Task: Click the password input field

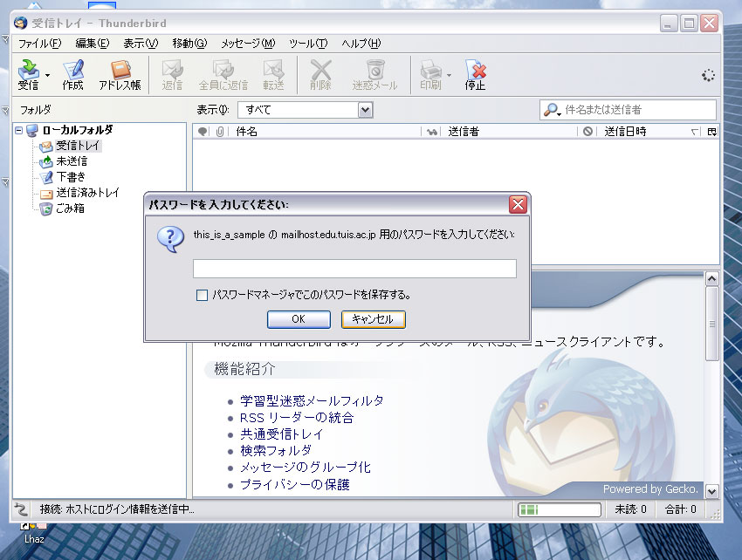Action: tap(354, 269)
